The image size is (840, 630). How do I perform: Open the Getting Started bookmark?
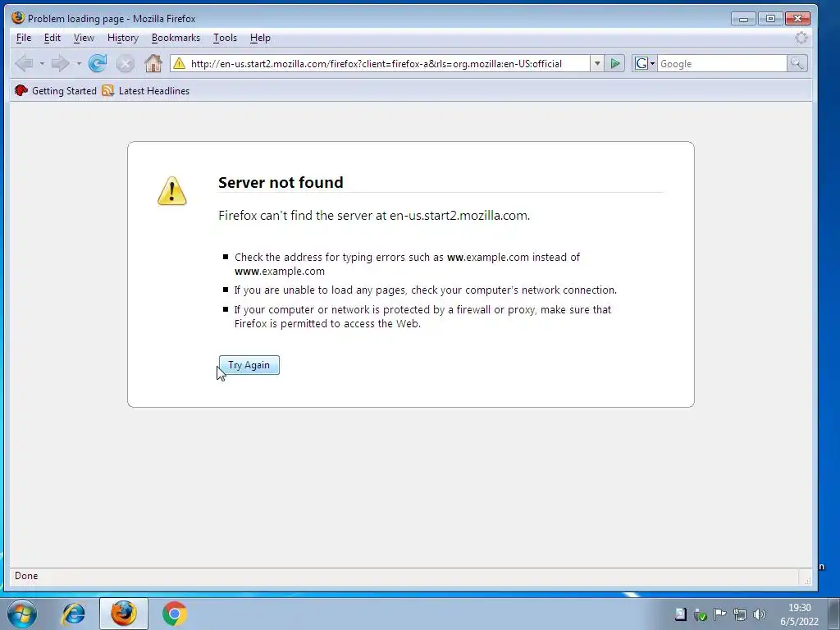(x=56, y=90)
